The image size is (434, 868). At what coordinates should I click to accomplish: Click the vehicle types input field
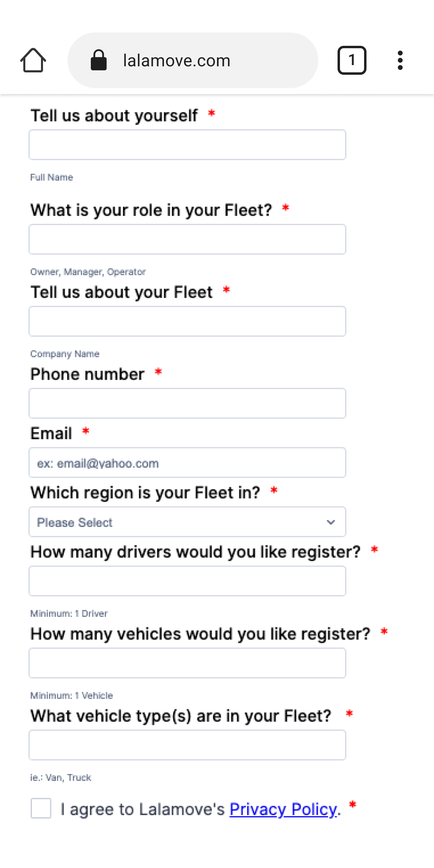pos(187,745)
